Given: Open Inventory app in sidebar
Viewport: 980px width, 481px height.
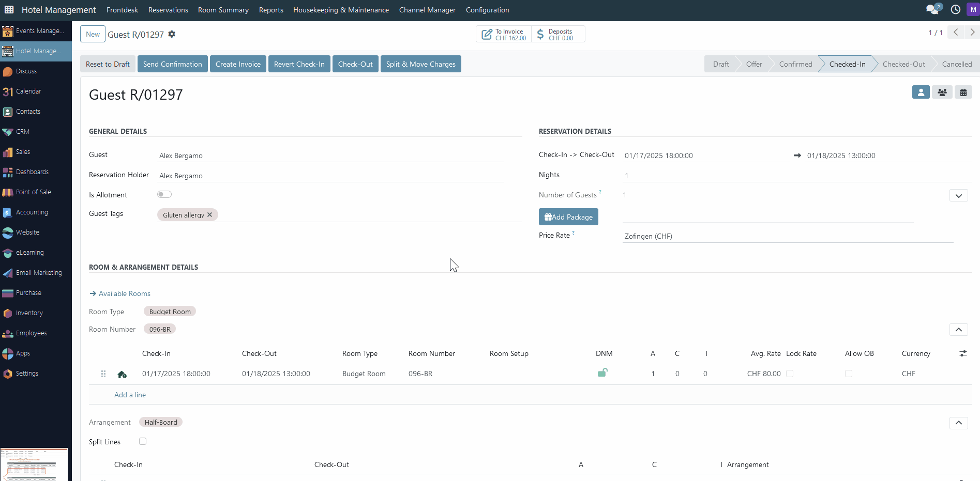Looking at the screenshot, I should (x=36, y=313).
